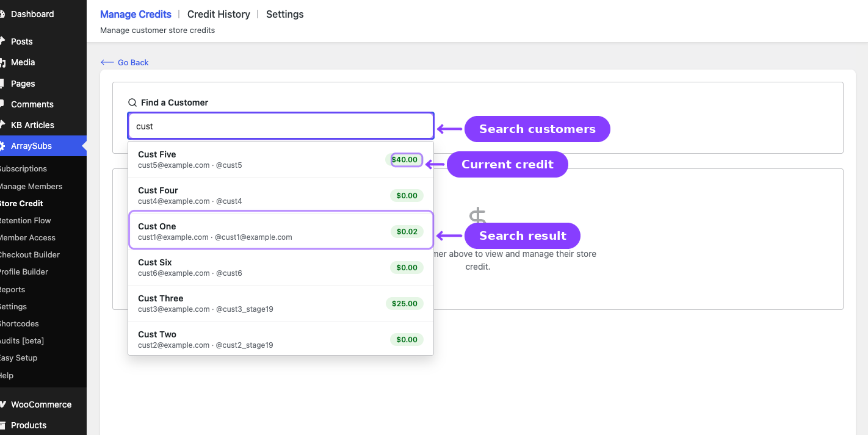Select Cust Five from search results
The image size is (868, 435).
(281, 159)
